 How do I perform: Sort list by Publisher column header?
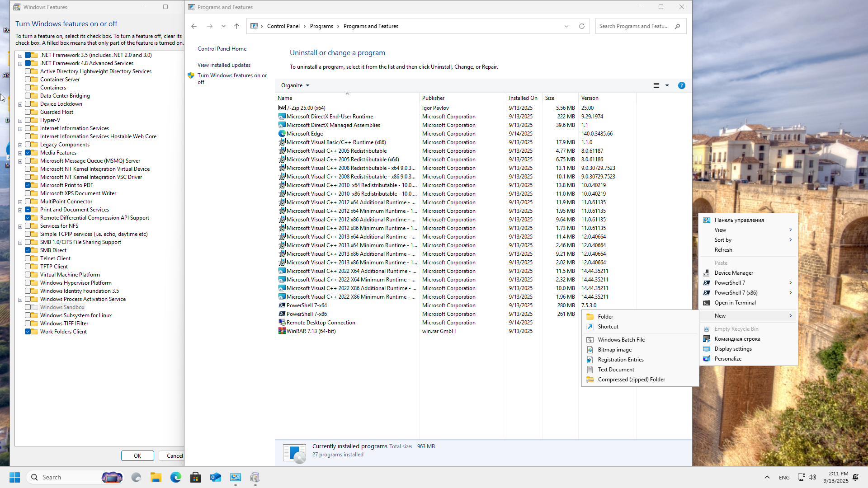pyautogui.click(x=462, y=98)
